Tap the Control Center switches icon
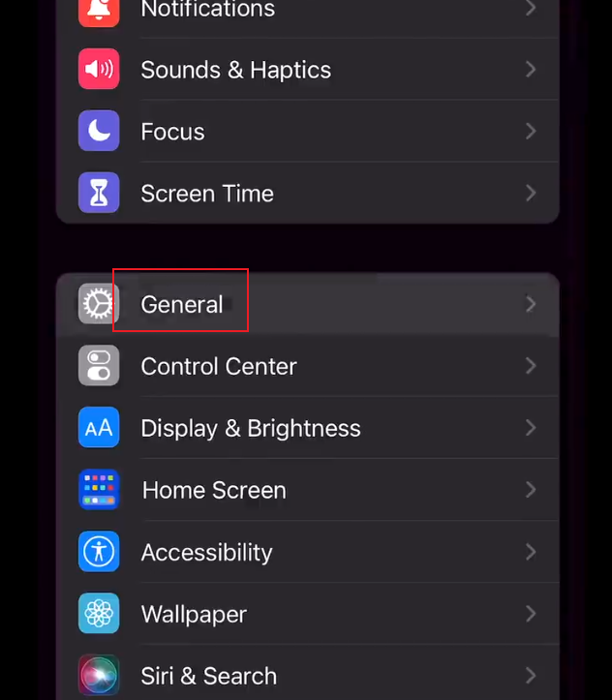This screenshot has width=612, height=700. (99, 366)
